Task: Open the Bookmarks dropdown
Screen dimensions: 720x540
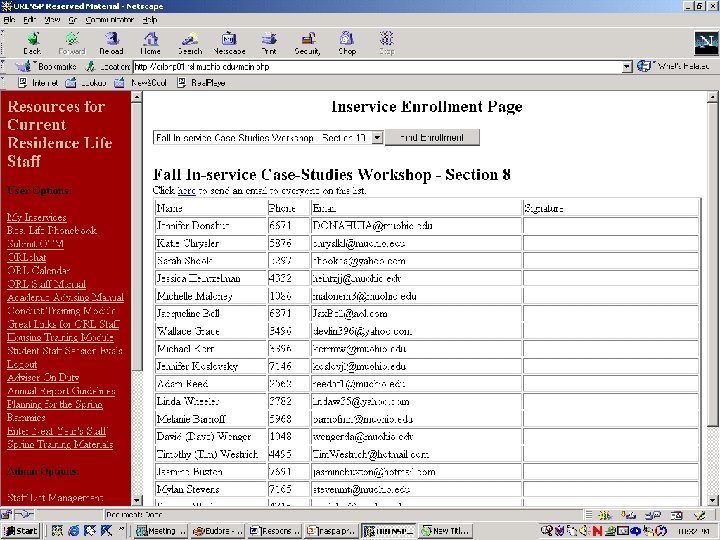Action: 52,67
